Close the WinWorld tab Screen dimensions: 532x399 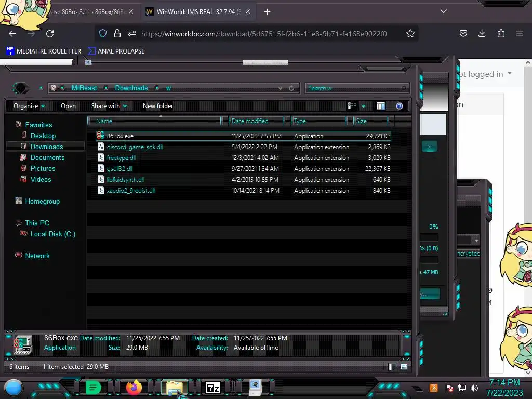click(x=248, y=12)
